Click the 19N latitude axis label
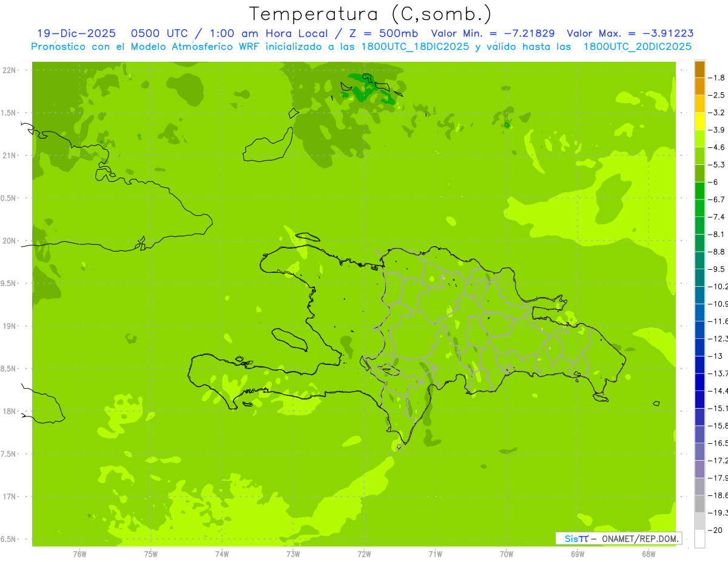Screen dimensions: 728x562 (x=10, y=326)
